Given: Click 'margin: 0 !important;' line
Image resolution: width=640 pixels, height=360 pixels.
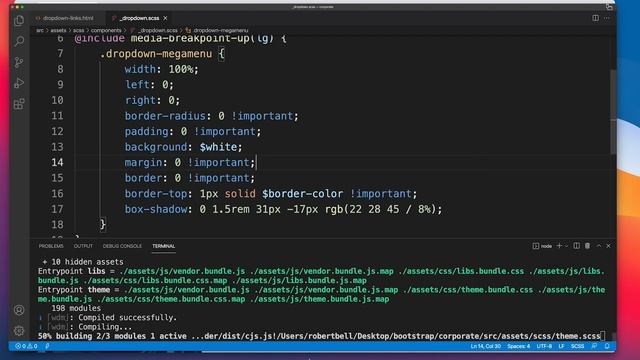Looking at the screenshot, I should coord(190,162).
